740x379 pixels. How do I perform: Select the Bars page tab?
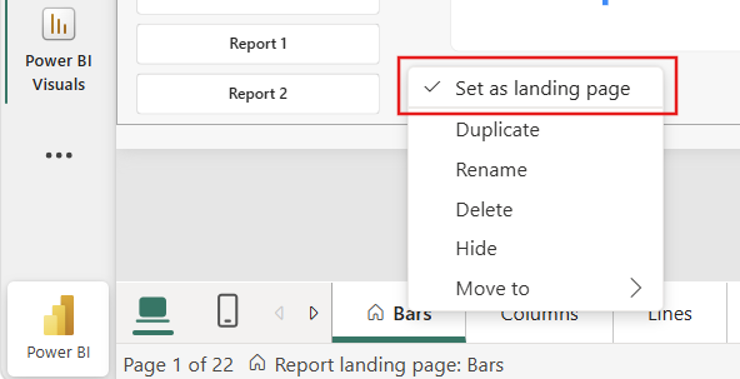(399, 312)
